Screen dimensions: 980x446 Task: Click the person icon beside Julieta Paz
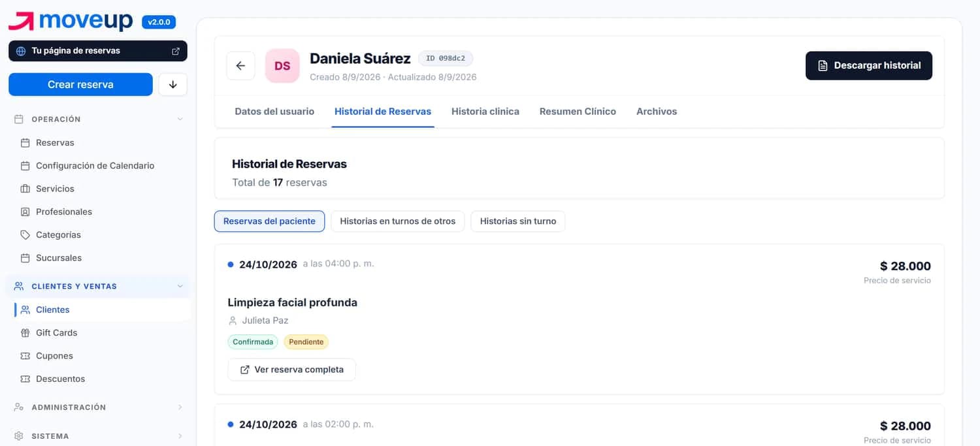click(x=233, y=321)
